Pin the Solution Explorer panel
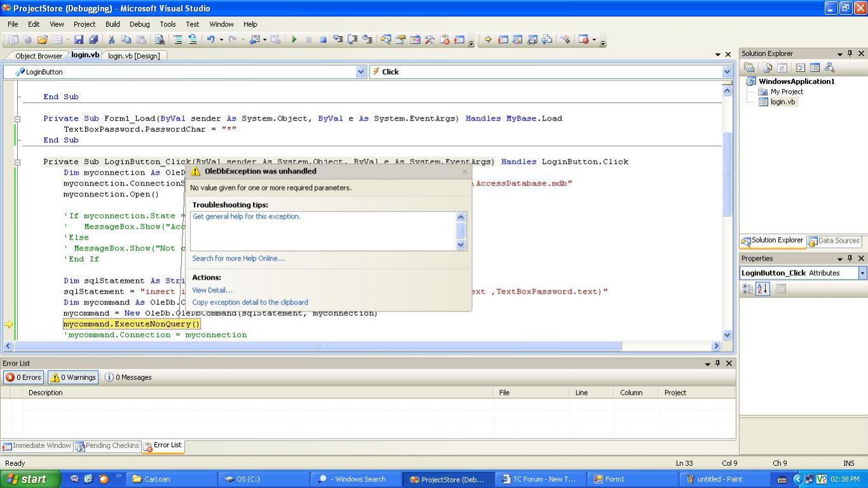 850,53
